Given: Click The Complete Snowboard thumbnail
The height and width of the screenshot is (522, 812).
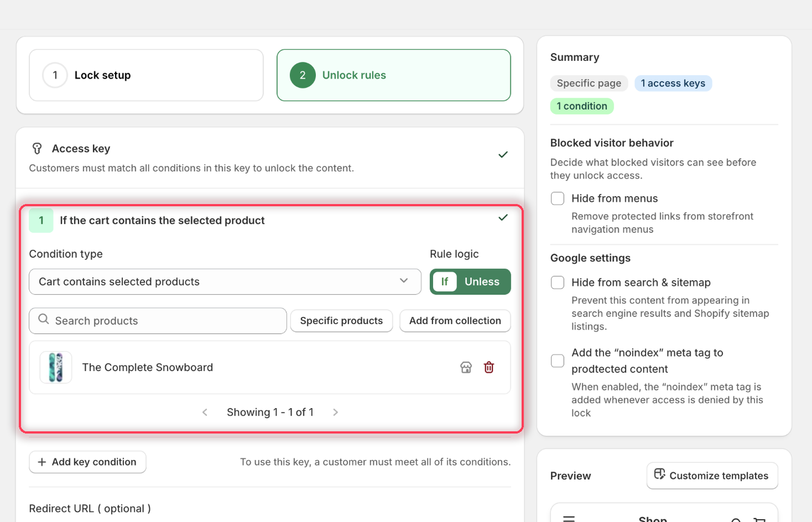Looking at the screenshot, I should click(x=56, y=368).
